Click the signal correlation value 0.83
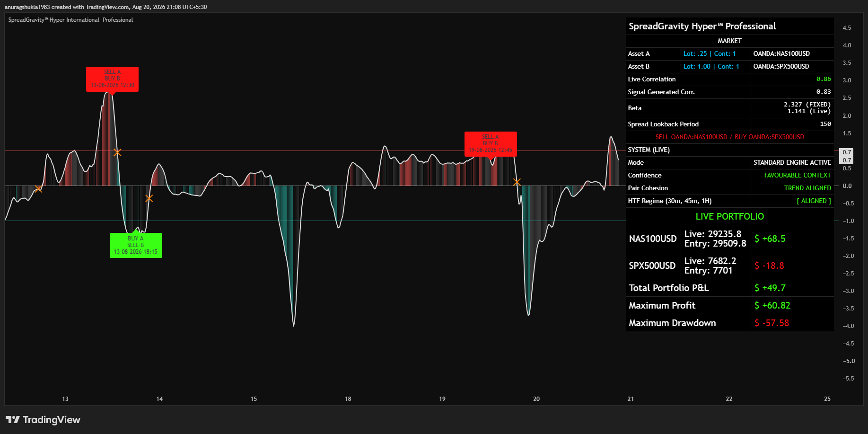Screen dimensions: 868x434 click(824, 92)
